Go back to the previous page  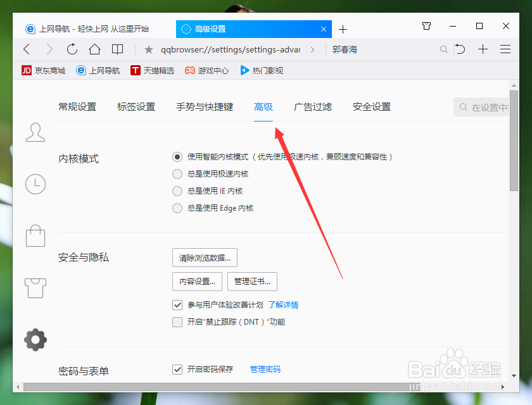tap(27, 49)
